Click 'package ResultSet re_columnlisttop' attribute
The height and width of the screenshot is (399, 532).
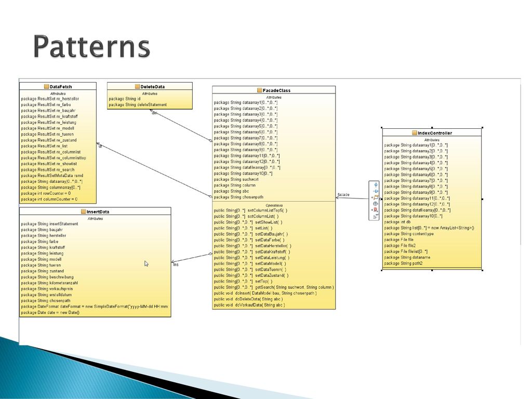point(54,158)
